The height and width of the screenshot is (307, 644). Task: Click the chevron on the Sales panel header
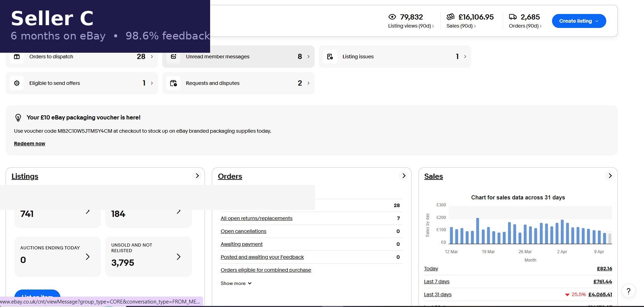pyautogui.click(x=610, y=176)
